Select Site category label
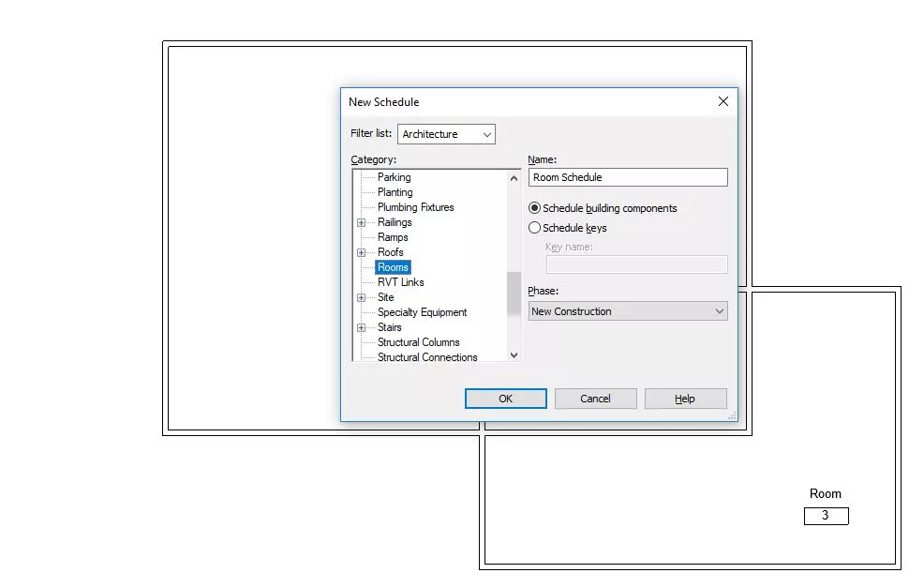The height and width of the screenshot is (588, 924). pyautogui.click(x=385, y=297)
